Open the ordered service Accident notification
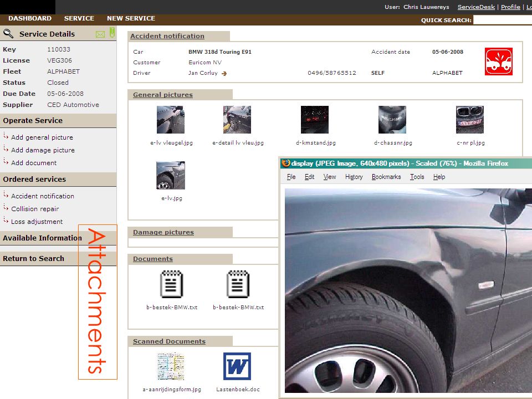 43,196
